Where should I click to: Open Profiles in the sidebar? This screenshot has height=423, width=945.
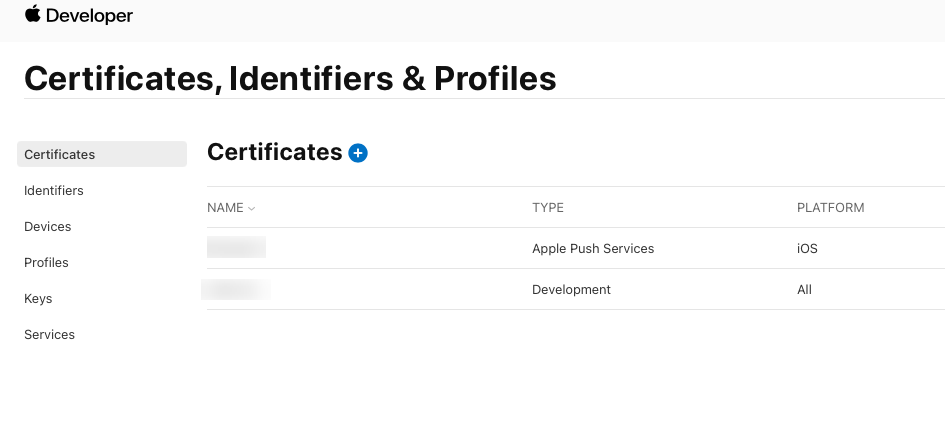[x=46, y=263]
